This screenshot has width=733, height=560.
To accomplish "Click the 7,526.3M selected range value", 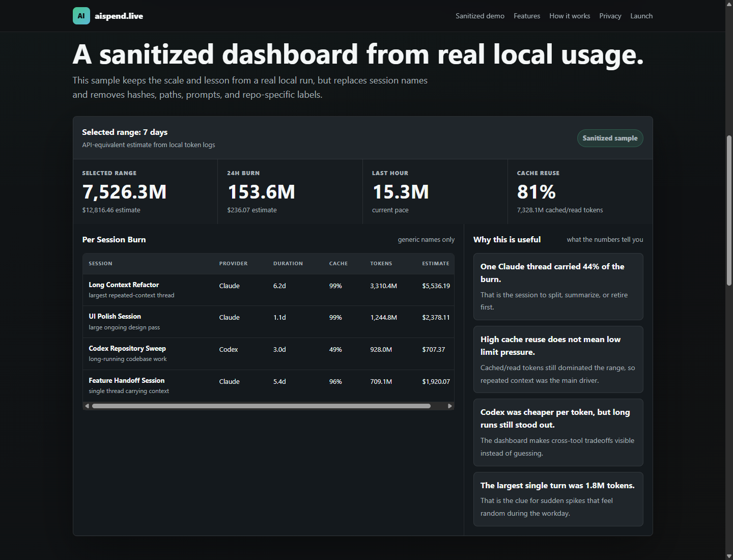I will tap(124, 192).
